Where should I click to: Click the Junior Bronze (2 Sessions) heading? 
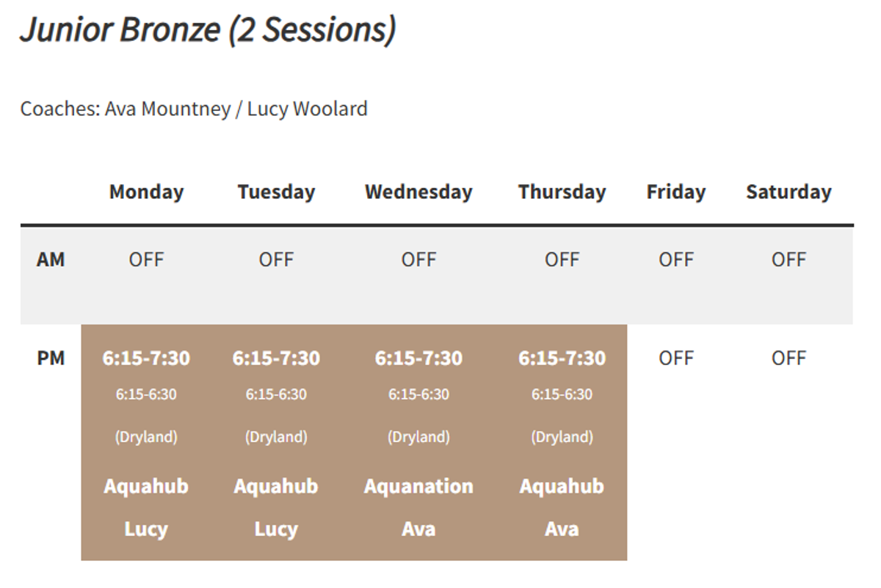coord(208,29)
